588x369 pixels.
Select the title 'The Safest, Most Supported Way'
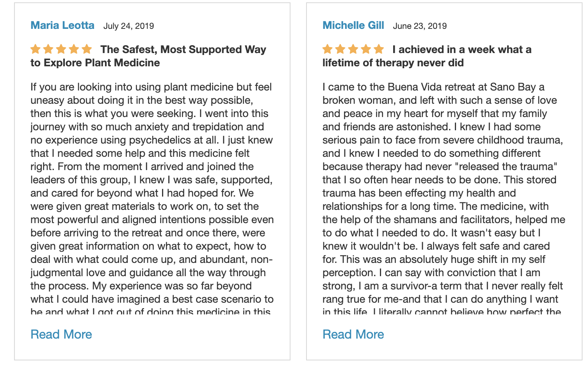[x=183, y=50]
